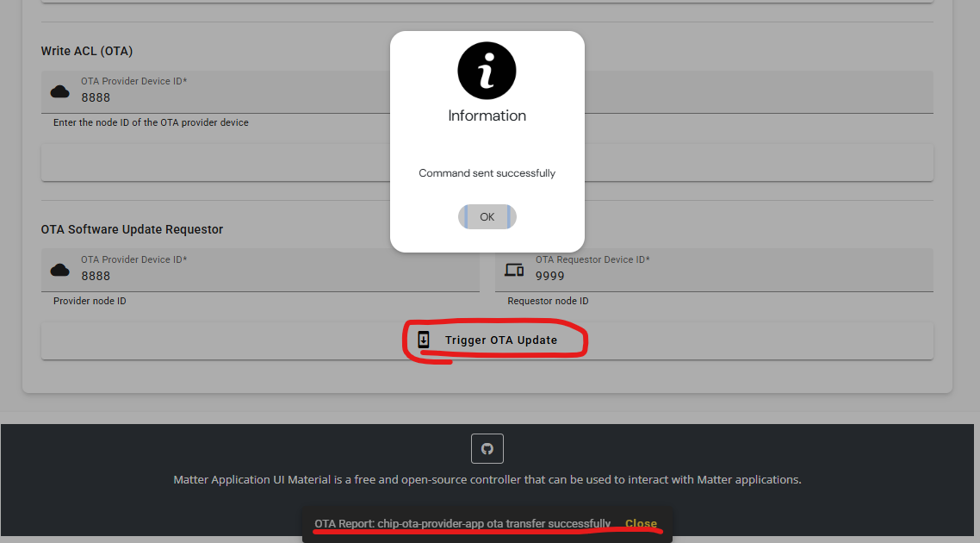Screen dimensions: 980x543
Task: Click the cloud icon in Write ACL section
Action: (60, 92)
